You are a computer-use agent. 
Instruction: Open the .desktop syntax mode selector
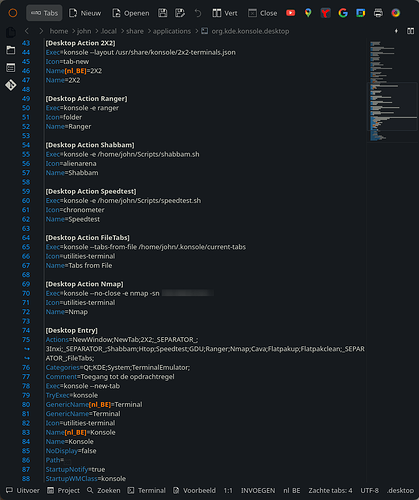400,490
